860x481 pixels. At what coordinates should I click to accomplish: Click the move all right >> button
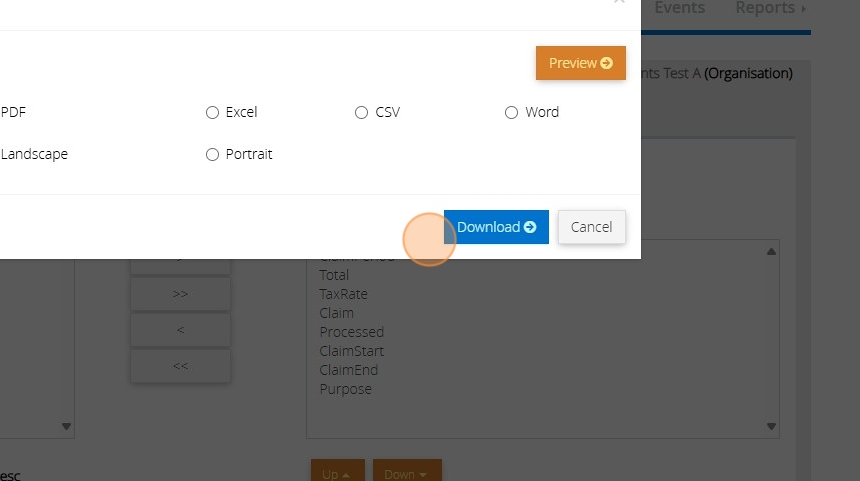(180, 294)
